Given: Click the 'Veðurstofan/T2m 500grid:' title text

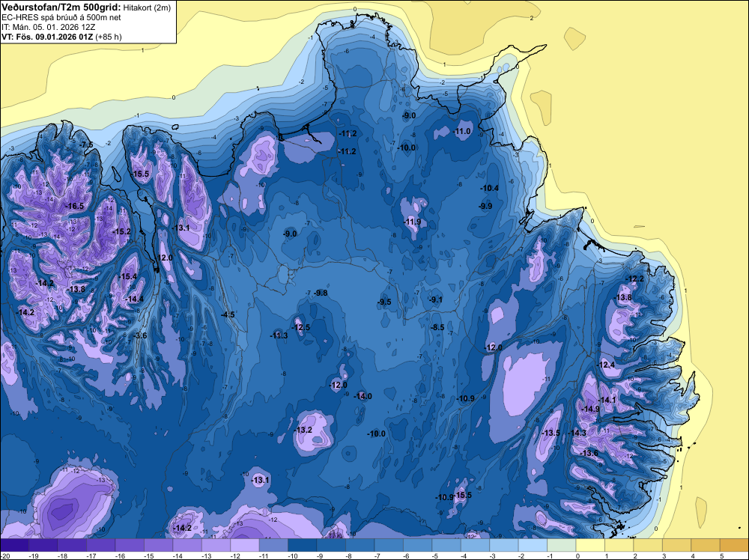Looking at the screenshot, I should pyautogui.click(x=61, y=7).
